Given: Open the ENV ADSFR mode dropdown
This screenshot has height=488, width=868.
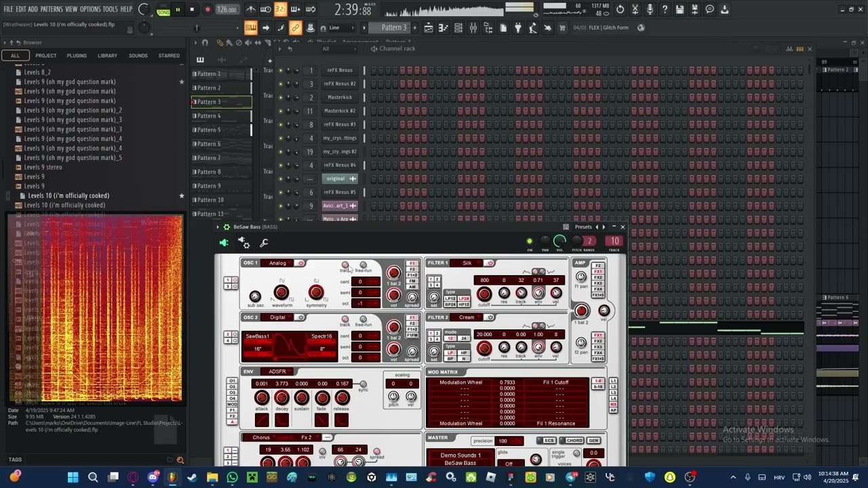Looking at the screenshot, I should coord(278,371).
